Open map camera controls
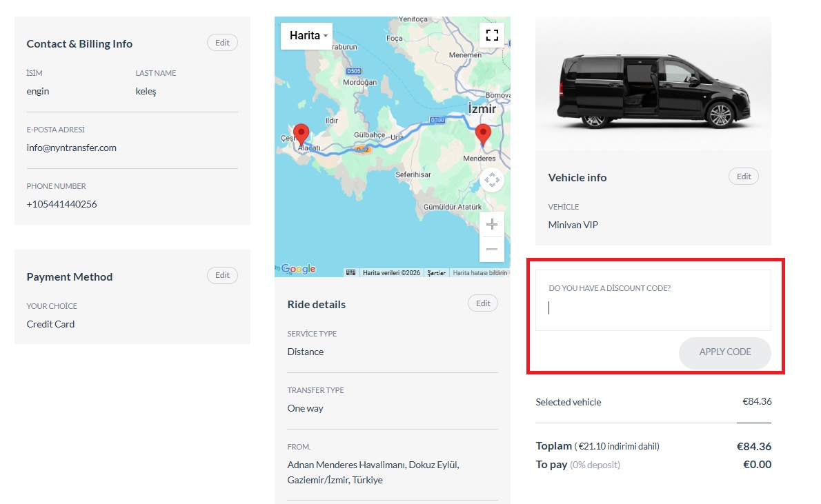The image size is (821, 504). [491, 181]
